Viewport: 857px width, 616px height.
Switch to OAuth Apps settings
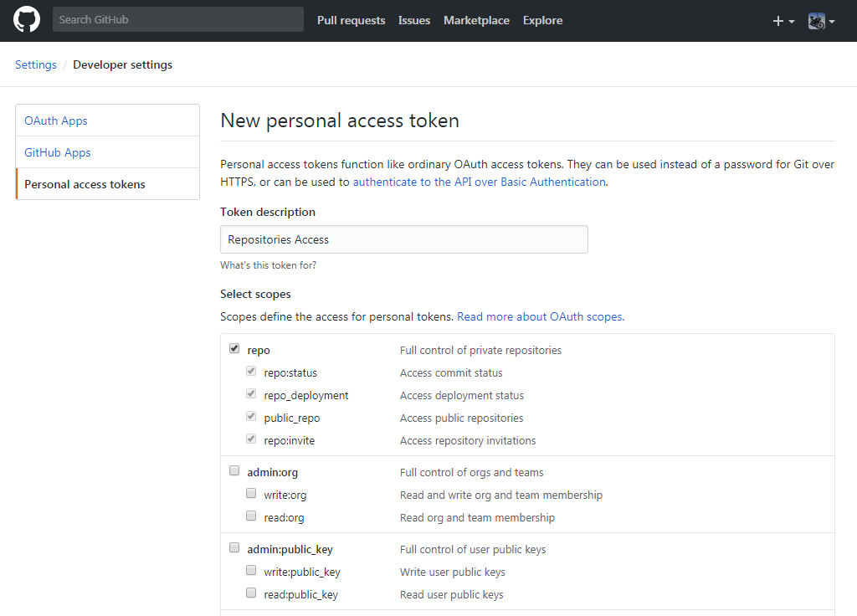pyautogui.click(x=55, y=120)
